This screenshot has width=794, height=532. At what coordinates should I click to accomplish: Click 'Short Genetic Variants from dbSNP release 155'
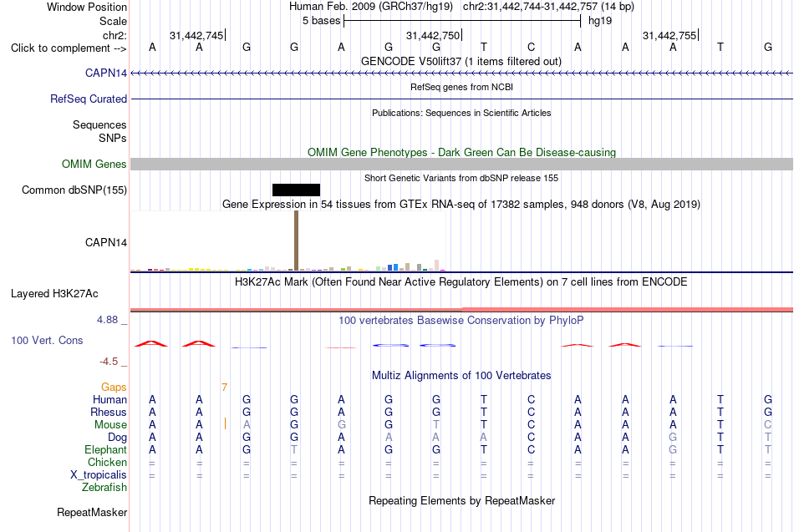[461, 178]
